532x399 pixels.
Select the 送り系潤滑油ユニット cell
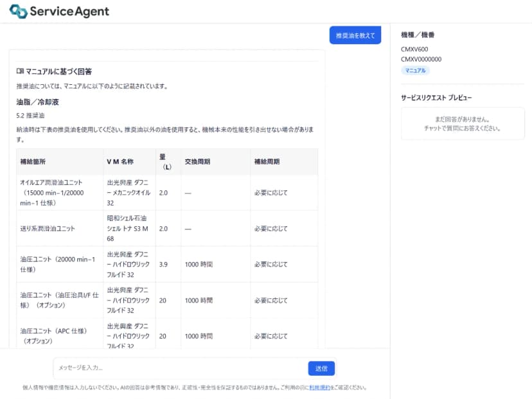point(60,228)
